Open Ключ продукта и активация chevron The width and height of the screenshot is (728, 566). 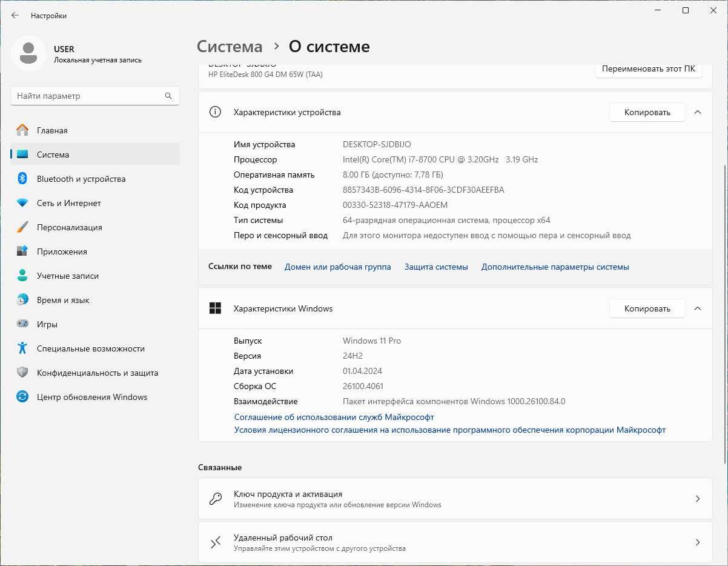[698, 499]
